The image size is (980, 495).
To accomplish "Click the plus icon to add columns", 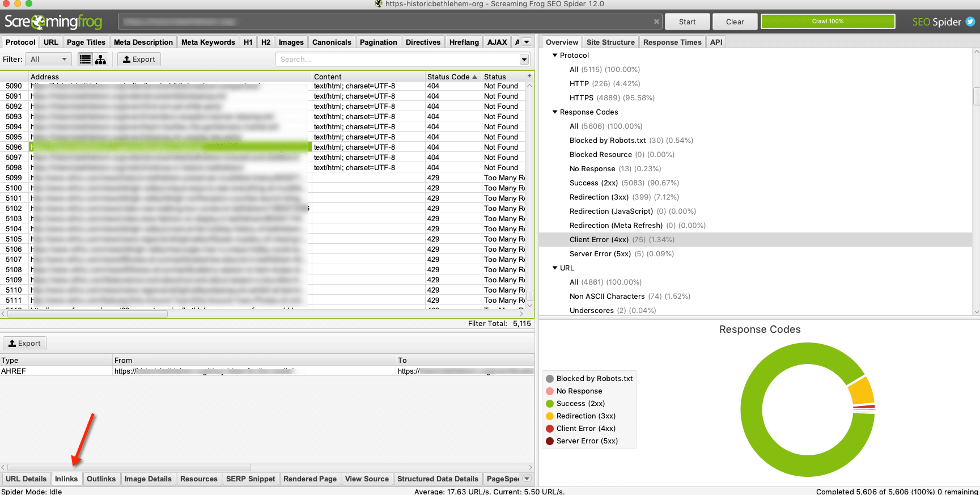I will pyautogui.click(x=529, y=76).
